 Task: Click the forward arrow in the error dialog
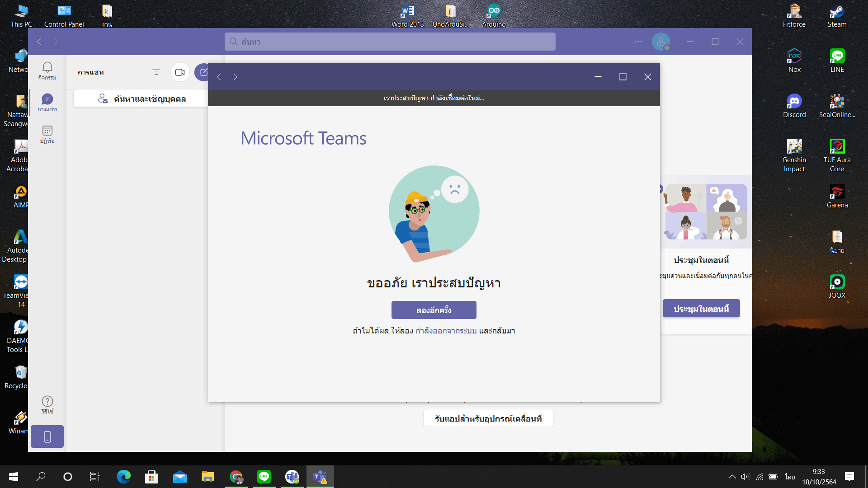point(236,77)
